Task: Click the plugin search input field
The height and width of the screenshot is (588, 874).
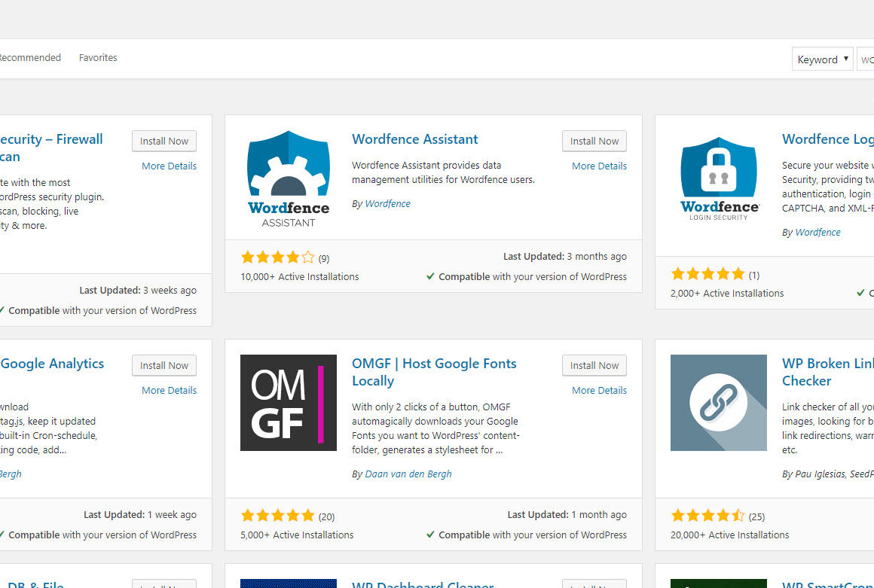Action: (866, 59)
